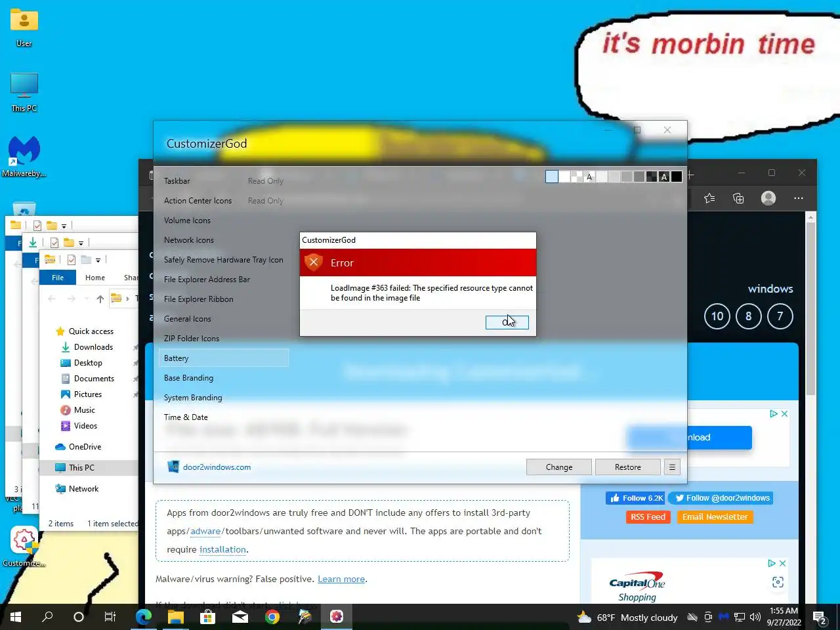
Task: Click Properties checkmark icon in front Explorer title bar
Action: 71,260
